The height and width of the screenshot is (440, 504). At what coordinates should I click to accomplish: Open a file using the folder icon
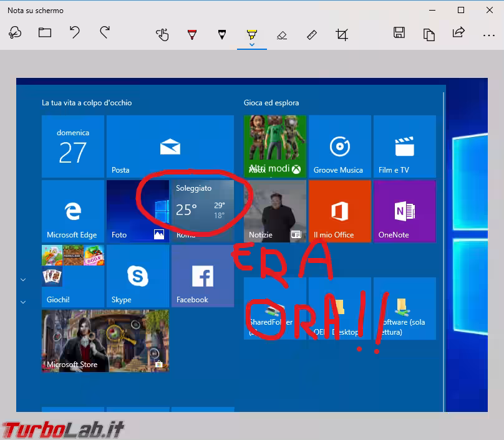(45, 33)
